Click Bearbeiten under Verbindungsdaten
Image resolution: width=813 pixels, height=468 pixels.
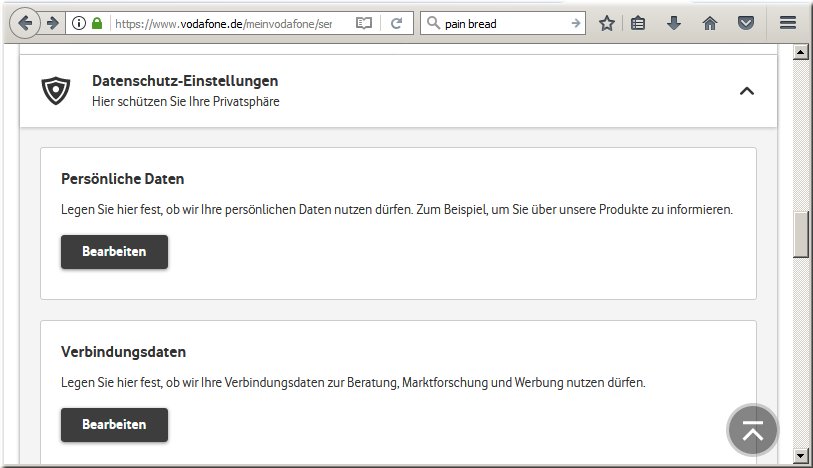[114, 425]
